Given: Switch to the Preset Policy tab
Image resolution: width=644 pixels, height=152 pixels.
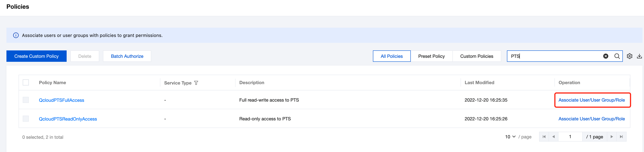Looking at the screenshot, I should pyautogui.click(x=431, y=56).
